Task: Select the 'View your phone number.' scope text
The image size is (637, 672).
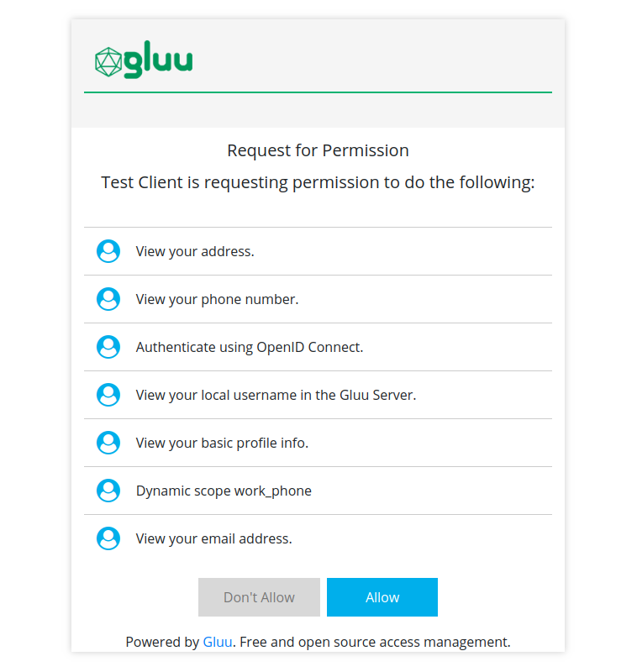Action: point(217,299)
